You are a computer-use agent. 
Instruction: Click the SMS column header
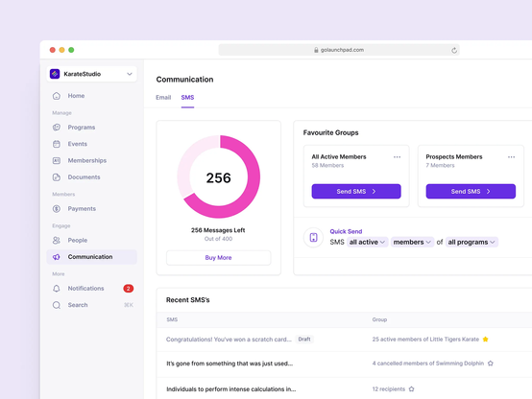click(172, 319)
